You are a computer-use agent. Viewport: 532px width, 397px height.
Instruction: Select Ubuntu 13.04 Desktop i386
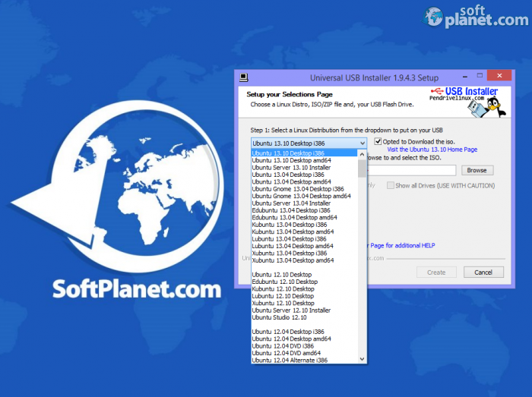[x=304, y=175]
